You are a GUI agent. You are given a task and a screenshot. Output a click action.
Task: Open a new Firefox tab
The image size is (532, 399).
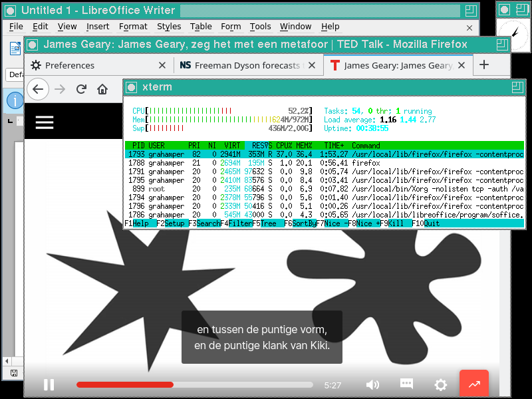484,65
